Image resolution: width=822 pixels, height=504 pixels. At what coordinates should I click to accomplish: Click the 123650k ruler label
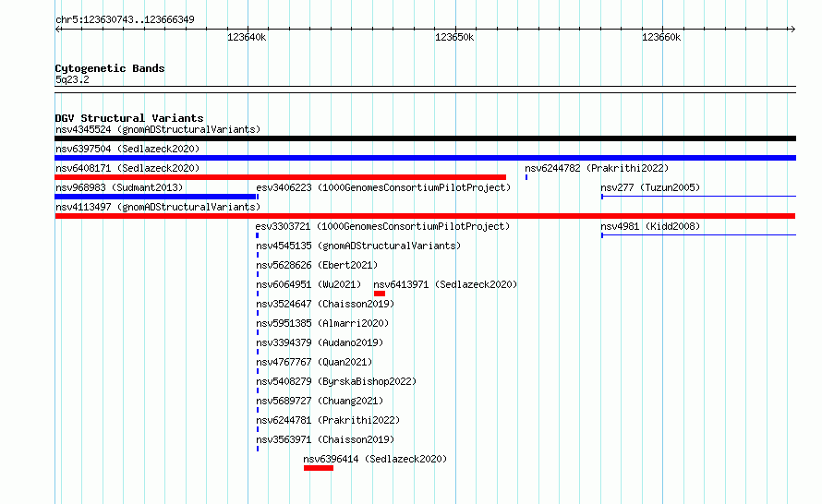coord(454,37)
